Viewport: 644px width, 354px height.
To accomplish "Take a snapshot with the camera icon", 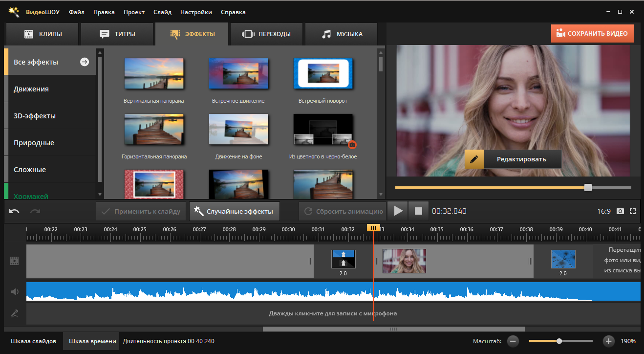I will click(x=620, y=211).
